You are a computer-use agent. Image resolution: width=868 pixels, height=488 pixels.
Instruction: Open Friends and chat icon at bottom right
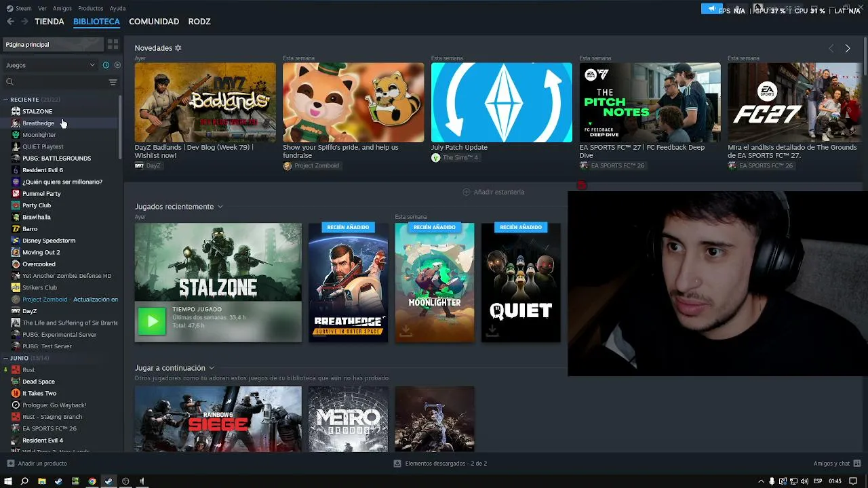pyautogui.click(x=857, y=464)
